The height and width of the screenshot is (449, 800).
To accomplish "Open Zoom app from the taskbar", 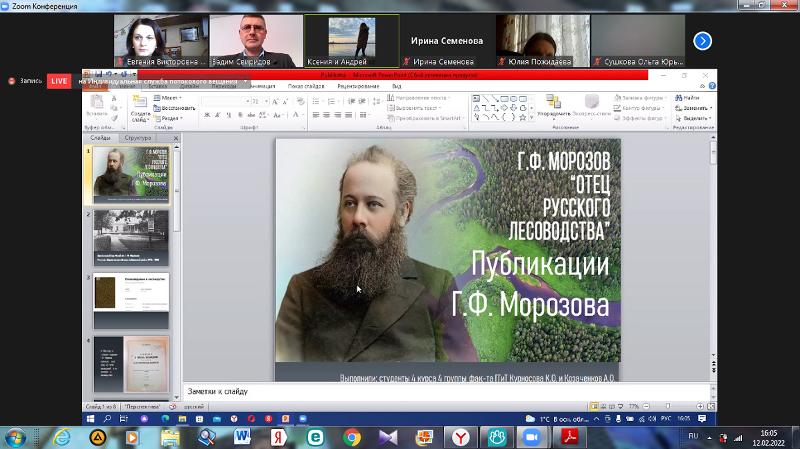I will 531,437.
